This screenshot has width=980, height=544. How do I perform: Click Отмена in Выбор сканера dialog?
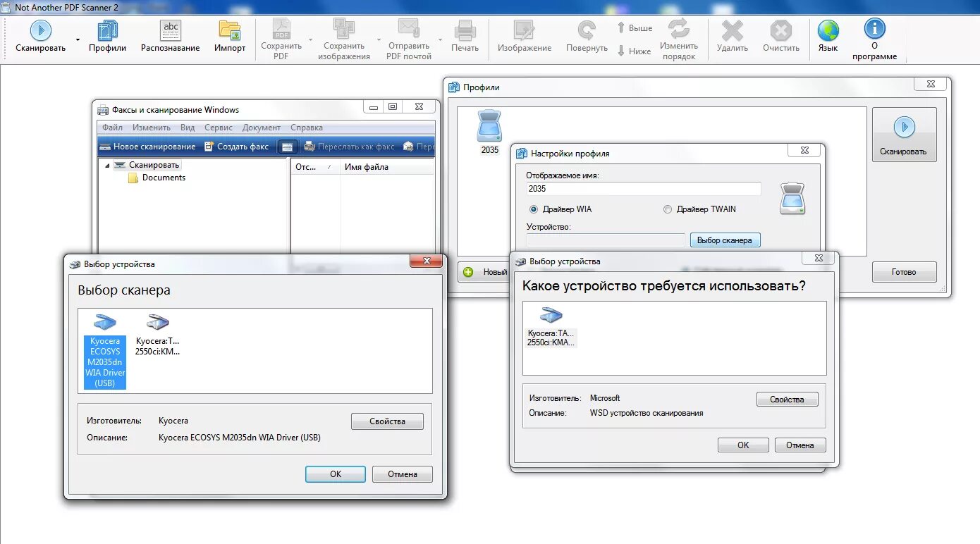click(x=403, y=474)
